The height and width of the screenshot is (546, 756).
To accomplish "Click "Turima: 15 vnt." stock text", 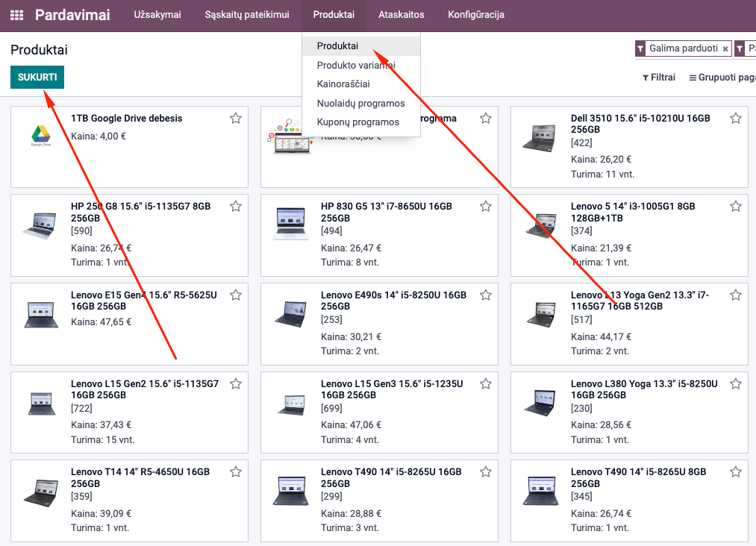I will [103, 439].
